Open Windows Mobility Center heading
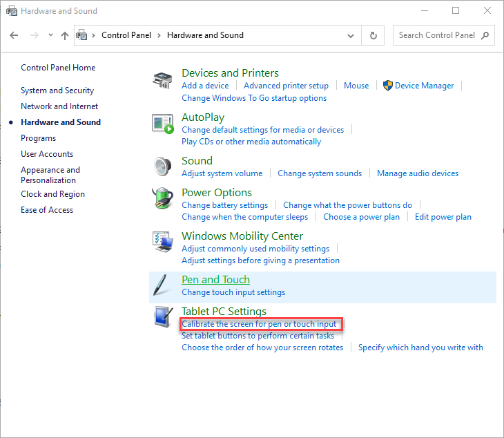 242,236
